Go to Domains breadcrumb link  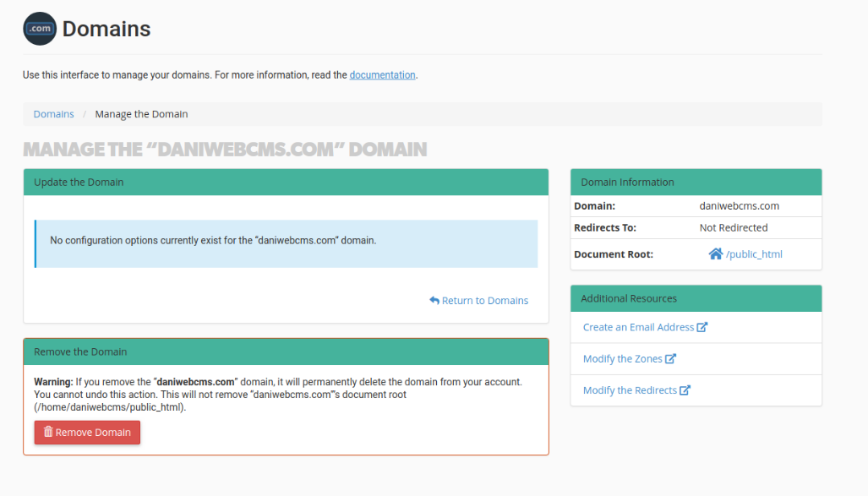54,114
